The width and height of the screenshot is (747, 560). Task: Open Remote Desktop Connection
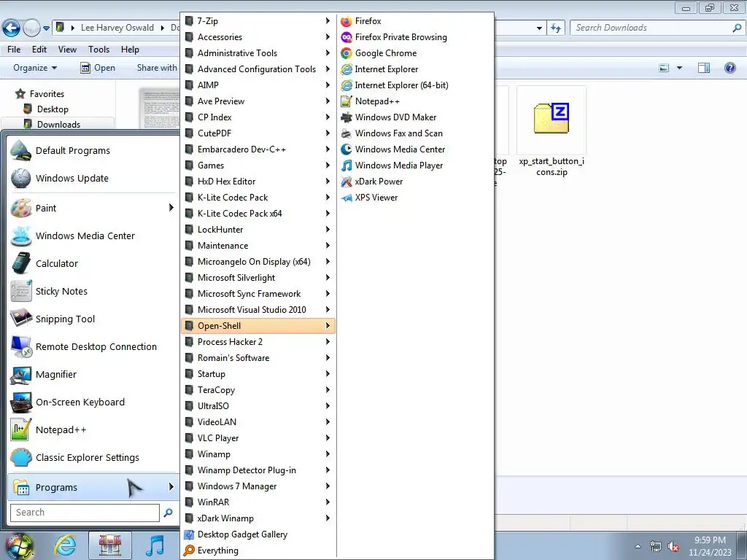tap(93, 346)
